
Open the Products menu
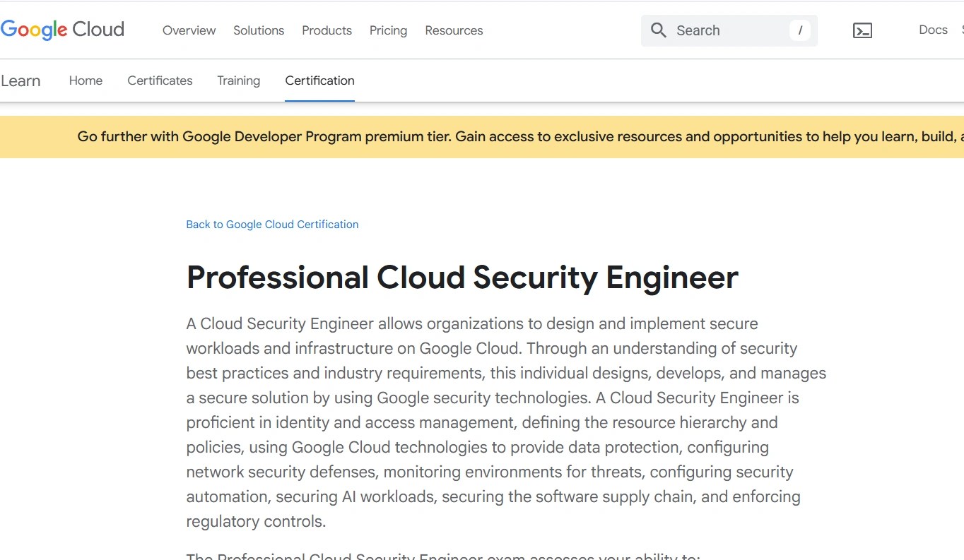coord(327,30)
